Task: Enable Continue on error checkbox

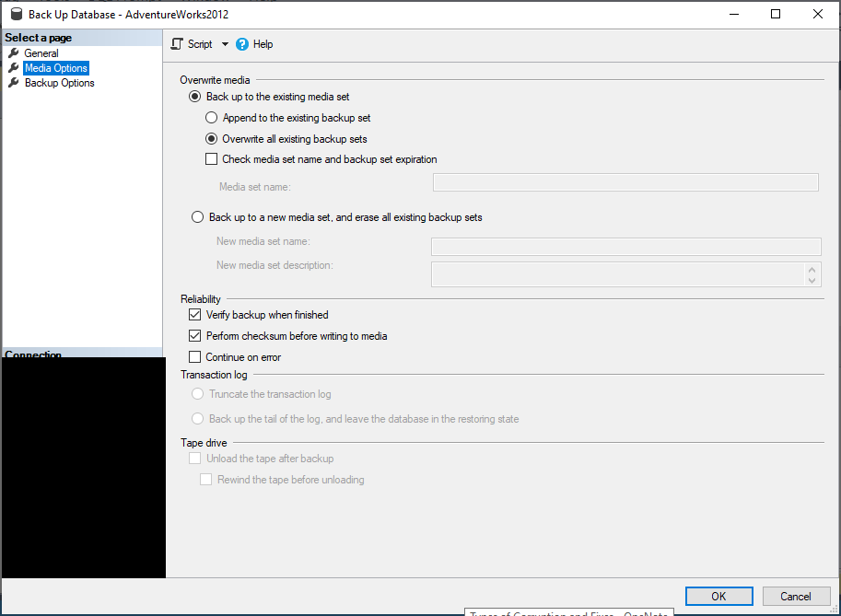Action: [194, 357]
